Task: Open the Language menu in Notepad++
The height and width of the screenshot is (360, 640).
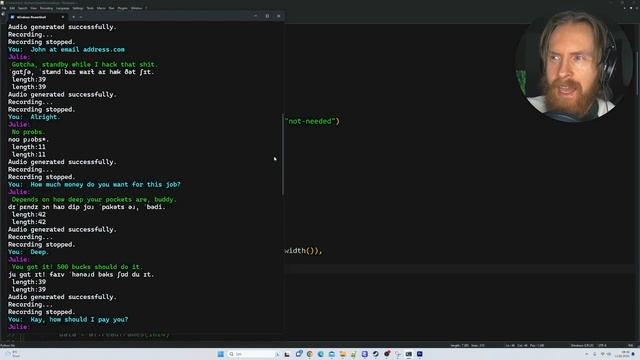Action: pos(62,8)
